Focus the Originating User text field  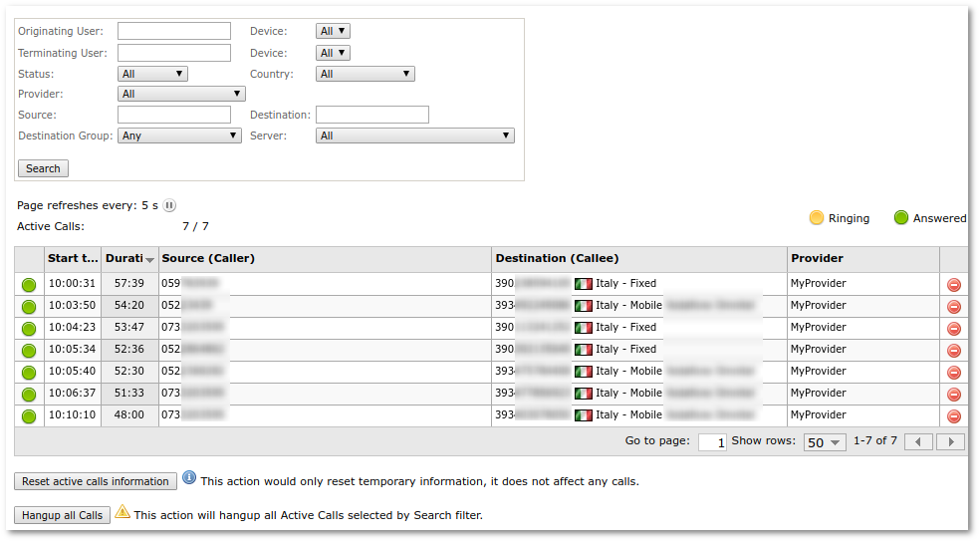coord(174,31)
